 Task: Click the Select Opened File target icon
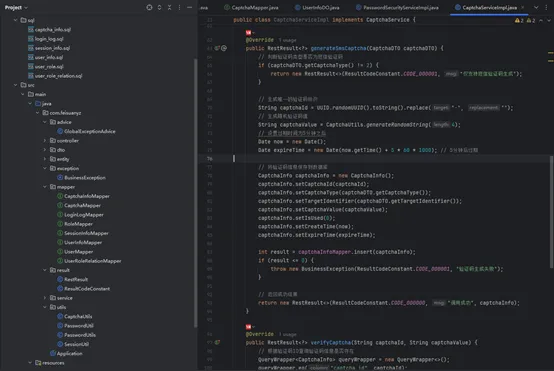(x=149, y=7)
